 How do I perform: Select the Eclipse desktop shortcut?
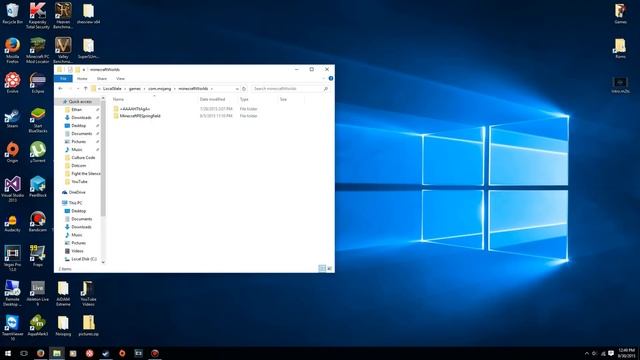[x=38, y=82]
